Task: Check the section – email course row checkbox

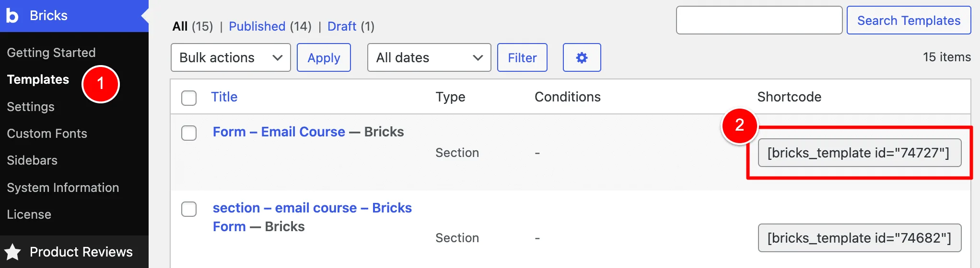Action: [x=189, y=209]
